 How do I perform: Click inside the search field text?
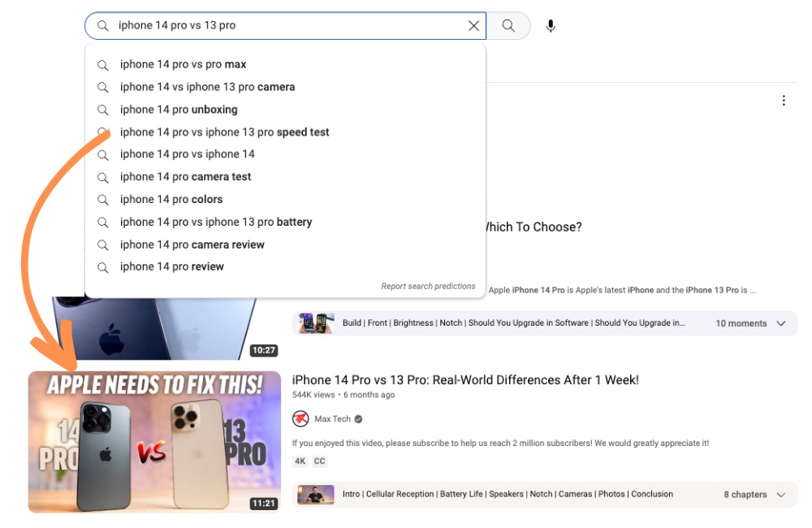click(177, 25)
